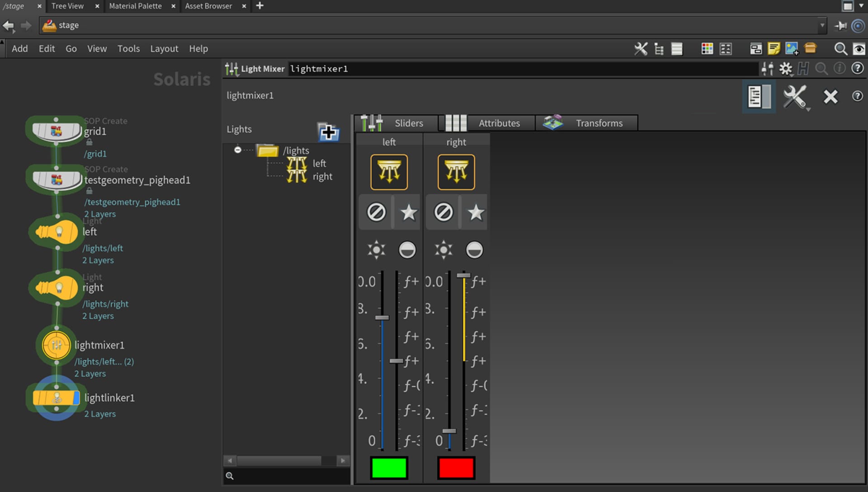
Task: Click the /testgeometry_pighead1 path link
Action: [132, 202]
